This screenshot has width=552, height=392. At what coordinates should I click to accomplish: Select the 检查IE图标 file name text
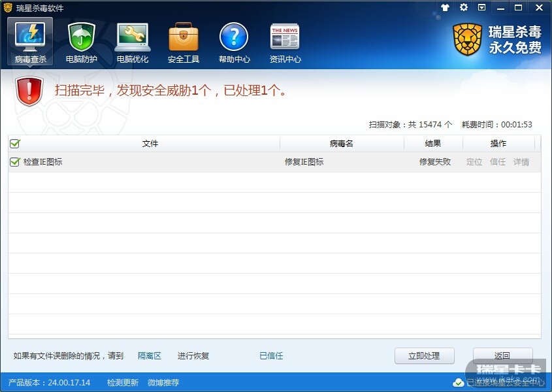42,161
